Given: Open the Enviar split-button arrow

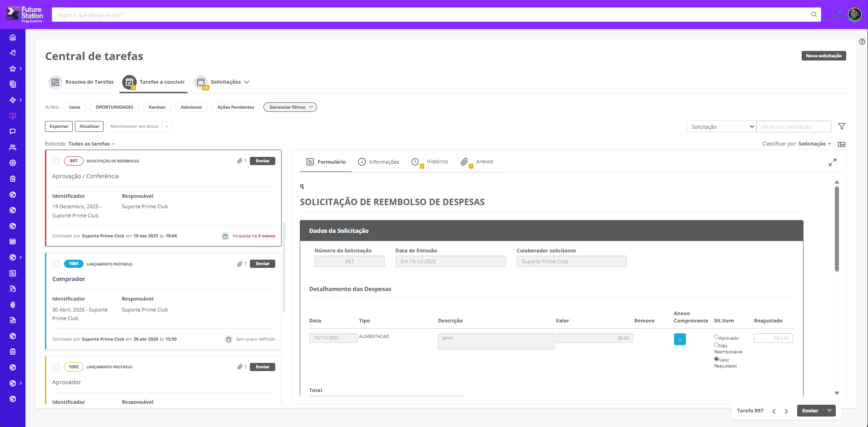Looking at the screenshot, I should point(829,411).
